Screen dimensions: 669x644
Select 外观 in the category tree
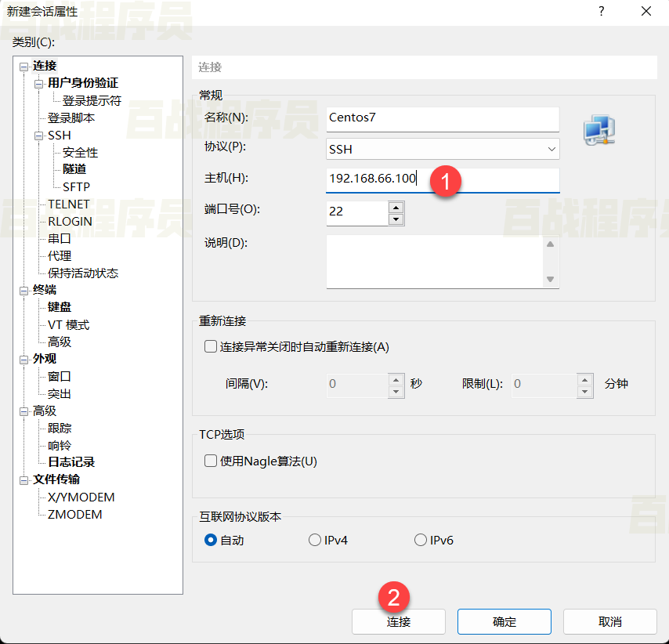45,359
